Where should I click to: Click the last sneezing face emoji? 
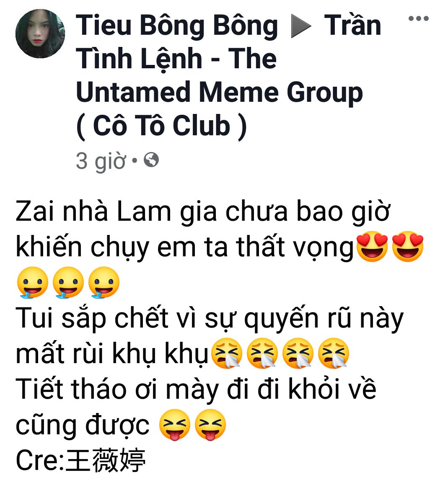pyautogui.click(x=334, y=353)
